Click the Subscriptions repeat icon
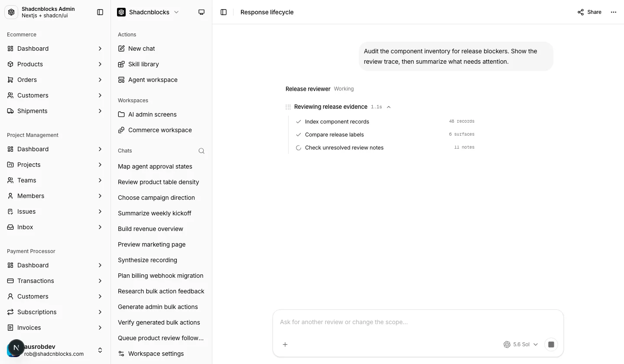This screenshot has width=624, height=364. click(10, 312)
